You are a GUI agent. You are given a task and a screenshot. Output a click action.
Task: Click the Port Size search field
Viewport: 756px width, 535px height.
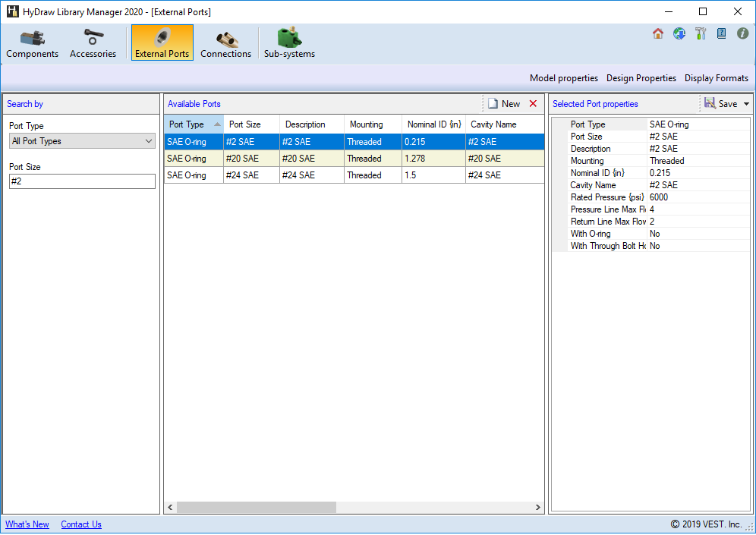[x=82, y=181]
